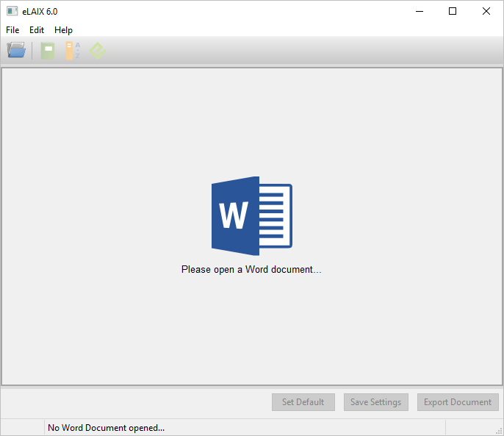Click the green book toolbar icon
This screenshot has height=436, width=504.
[x=48, y=51]
